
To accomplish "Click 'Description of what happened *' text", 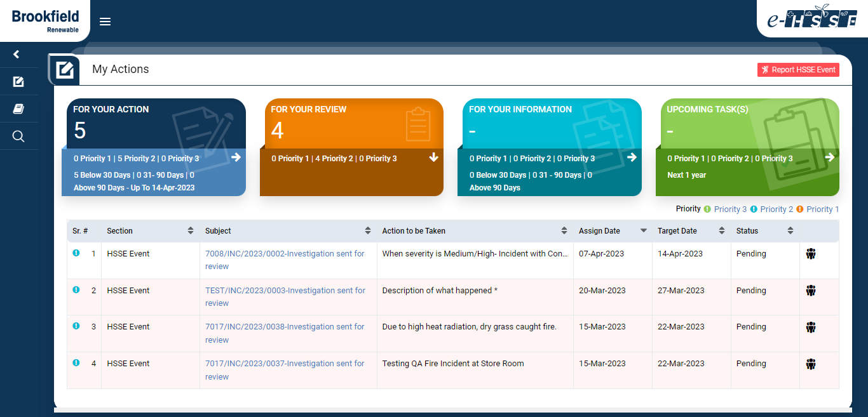I will click(x=440, y=290).
